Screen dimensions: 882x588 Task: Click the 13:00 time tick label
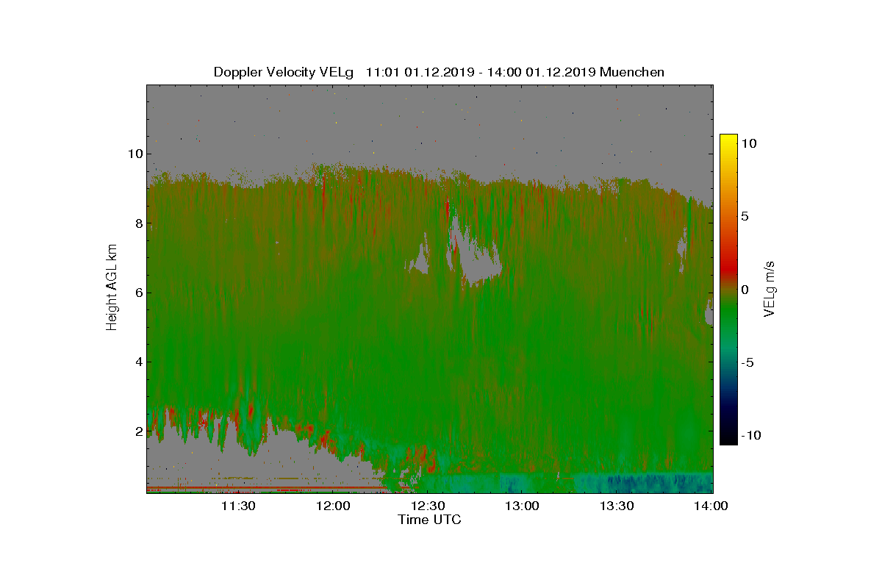[523, 506]
